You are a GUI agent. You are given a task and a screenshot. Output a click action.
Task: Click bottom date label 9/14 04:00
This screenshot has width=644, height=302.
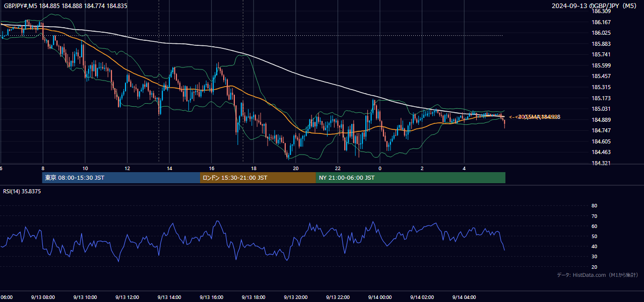point(465,297)
